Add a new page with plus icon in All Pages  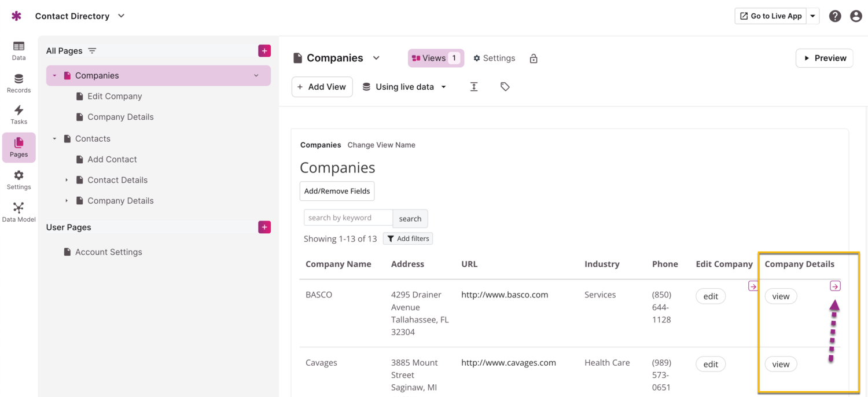coord(264,51)
